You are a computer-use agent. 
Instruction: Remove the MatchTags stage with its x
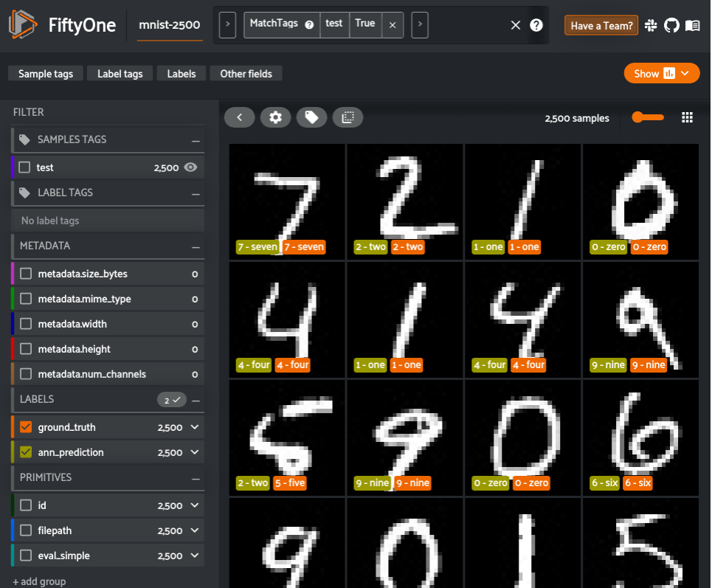(392, 24)
